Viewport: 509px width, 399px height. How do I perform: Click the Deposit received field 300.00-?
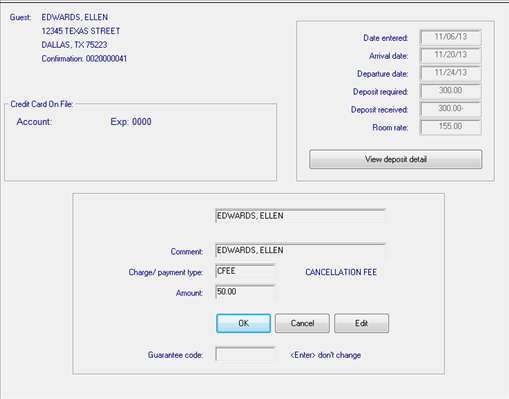450,109
